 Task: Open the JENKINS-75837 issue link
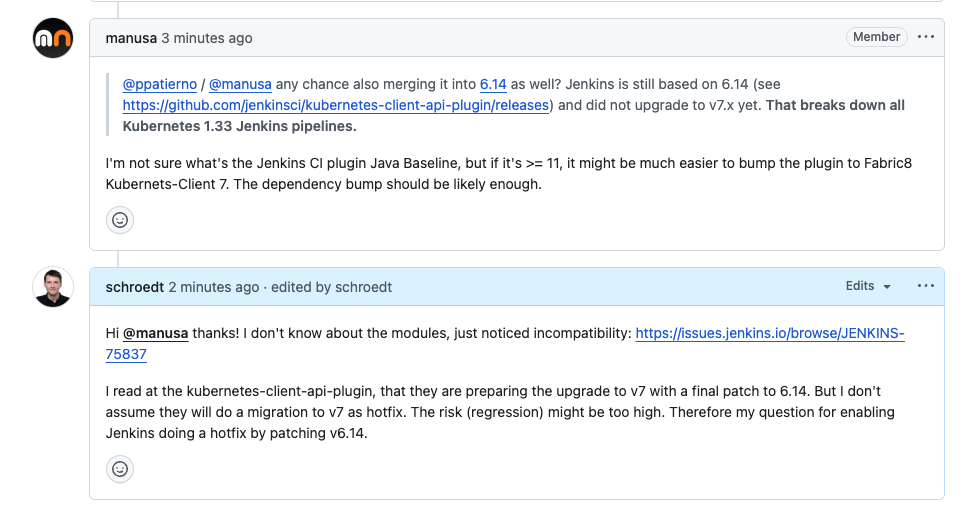[x=505, y=344]
